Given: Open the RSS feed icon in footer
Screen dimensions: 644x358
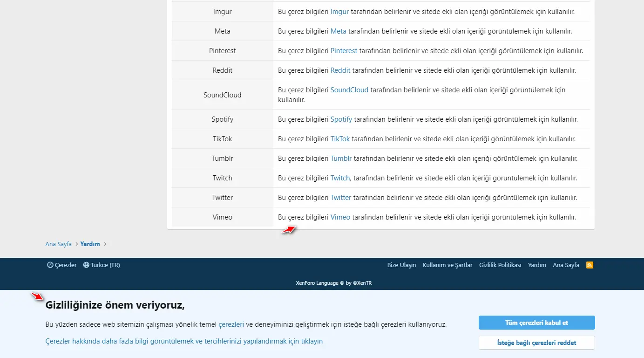Looking at the screenshot, I should tap(590, 265).
